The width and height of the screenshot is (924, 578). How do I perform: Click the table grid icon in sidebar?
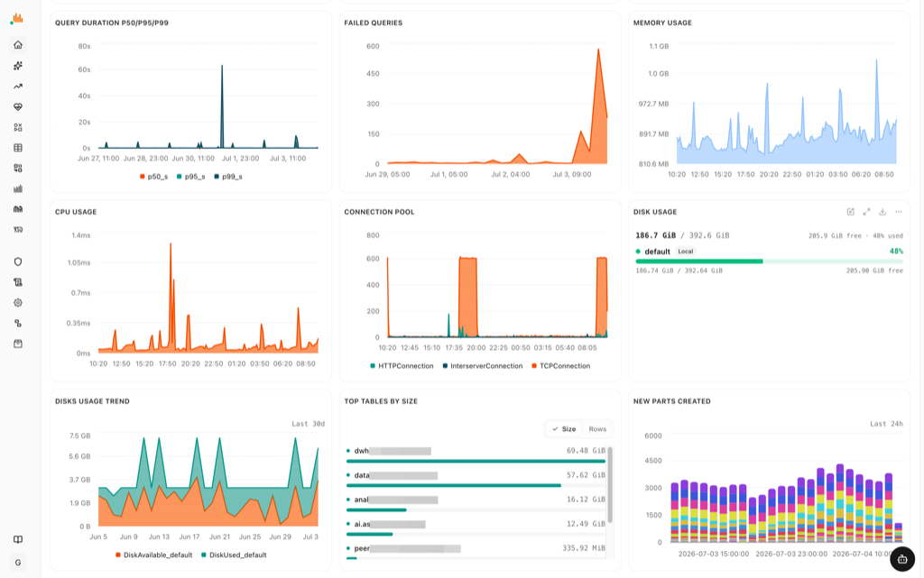(18, 148)
